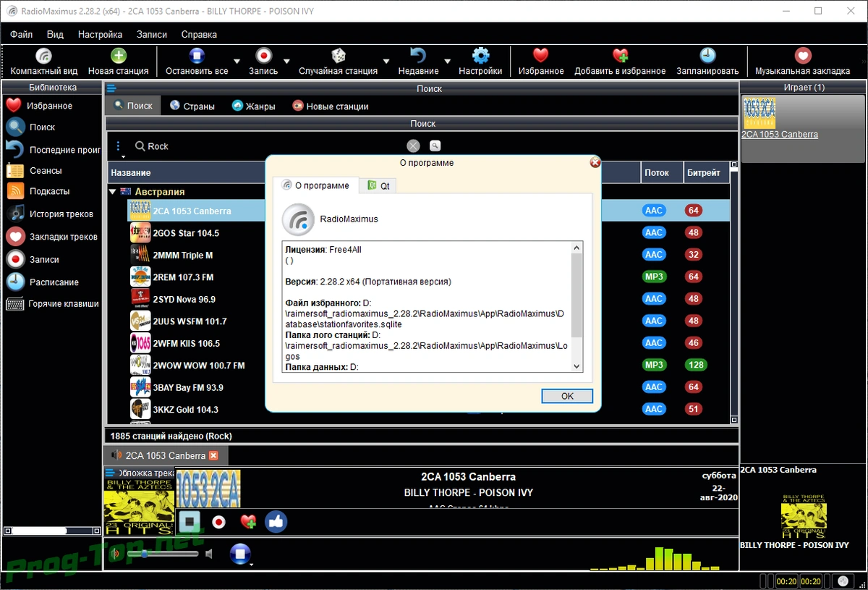The image size is (868, 590).
Task: Switch to the Страны tab
Action: 192,106
